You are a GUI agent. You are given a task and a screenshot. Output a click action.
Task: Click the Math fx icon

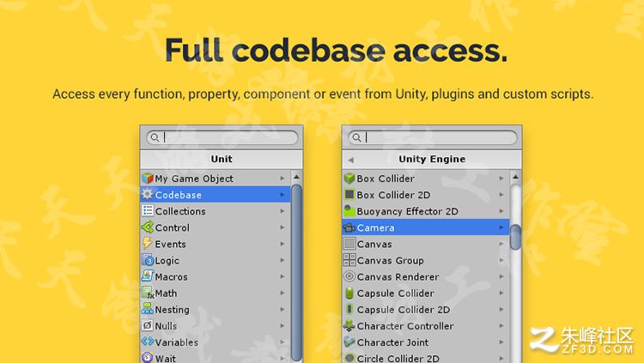click(148, 293)
